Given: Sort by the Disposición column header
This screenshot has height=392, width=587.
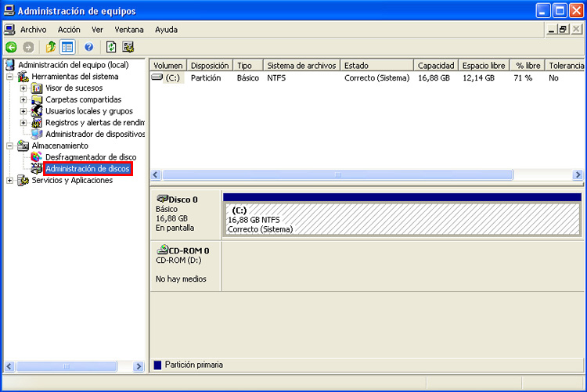Looking at the screenshot, I should point(210,66).
